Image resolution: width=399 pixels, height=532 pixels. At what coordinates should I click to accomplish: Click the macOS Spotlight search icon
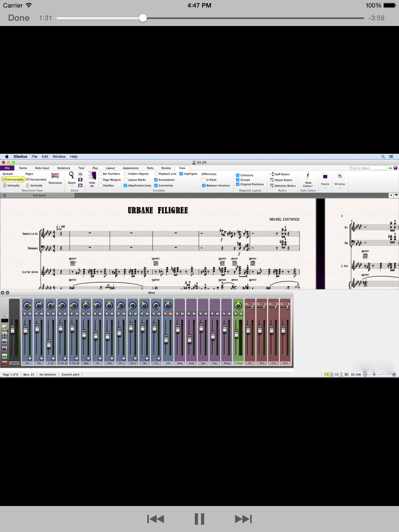click(x=383, y=157)
